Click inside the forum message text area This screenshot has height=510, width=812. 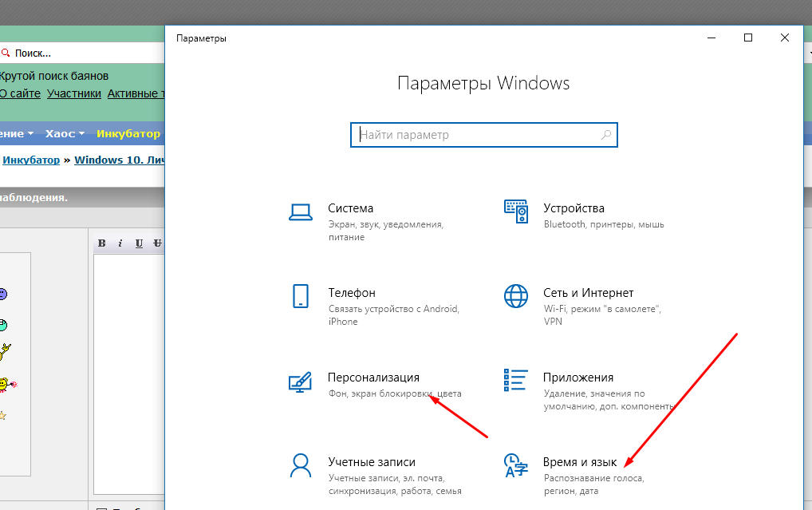[129, 374]
